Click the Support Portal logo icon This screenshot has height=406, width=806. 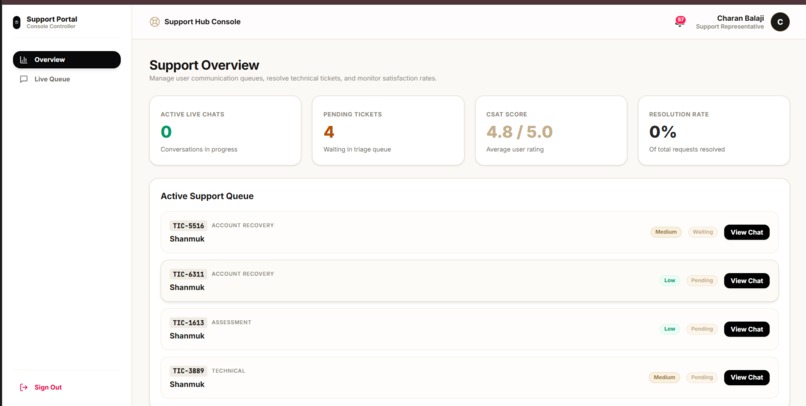16,22
